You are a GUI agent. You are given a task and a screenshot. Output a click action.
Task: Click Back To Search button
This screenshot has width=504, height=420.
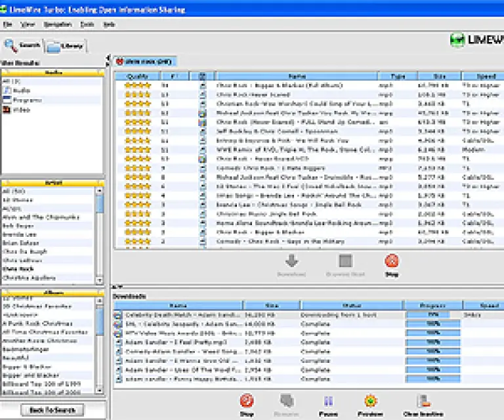pyautogui.click(x=52, y=410)
